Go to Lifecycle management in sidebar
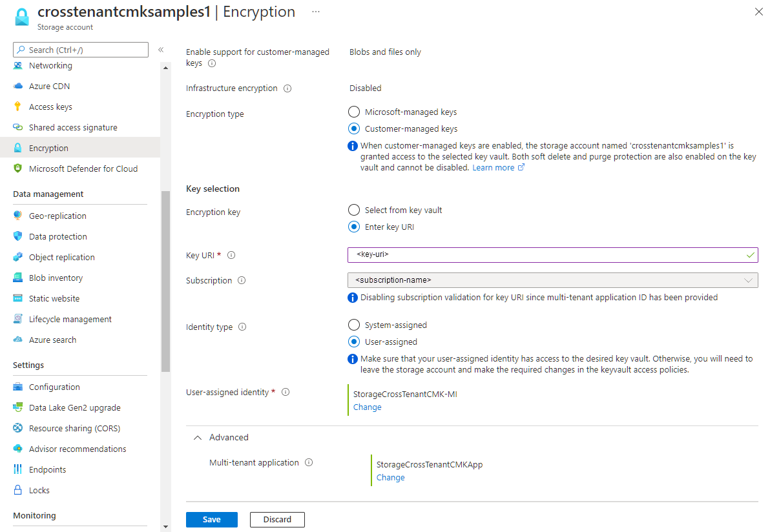770x532 pixels. click(x=70, y=319)
